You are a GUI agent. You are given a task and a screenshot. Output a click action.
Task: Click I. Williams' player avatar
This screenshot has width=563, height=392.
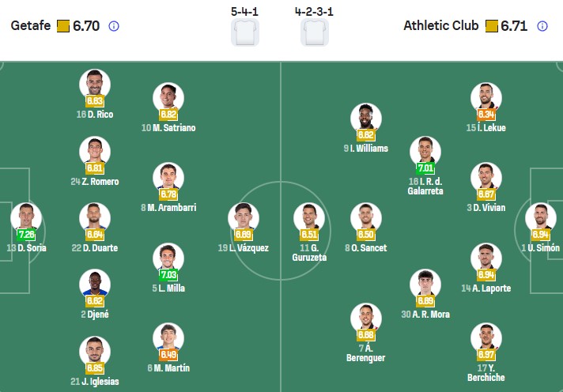tap(365, 119)
